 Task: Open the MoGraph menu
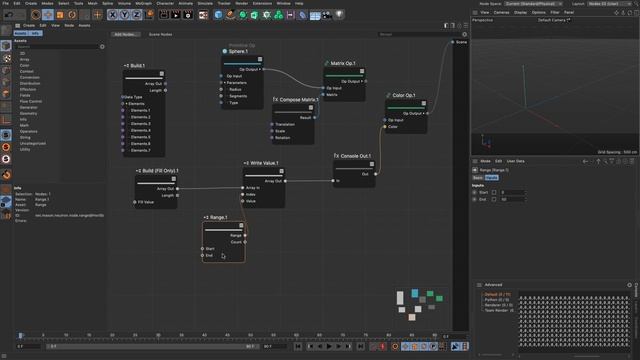coord(143,3)
